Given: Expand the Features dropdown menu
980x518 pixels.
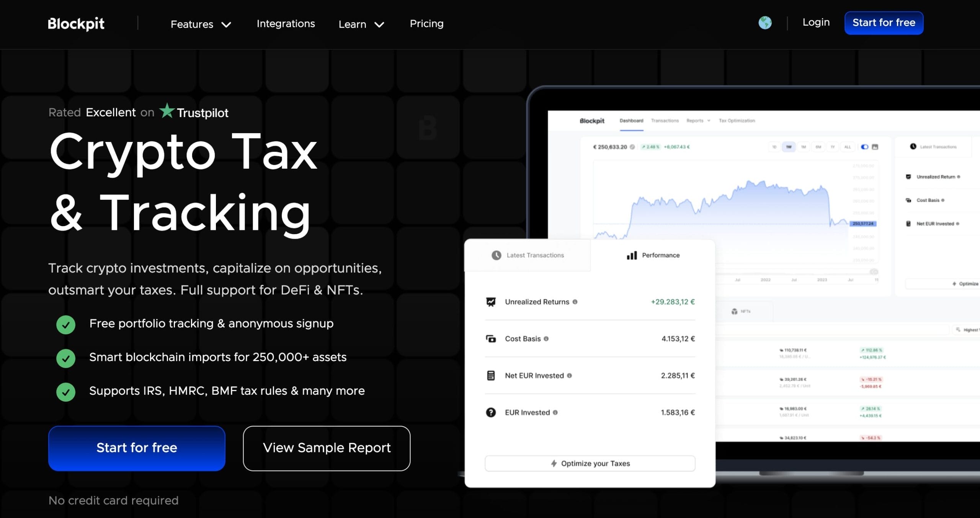Looking at the screenshot, I should click(x=201, y=24).
